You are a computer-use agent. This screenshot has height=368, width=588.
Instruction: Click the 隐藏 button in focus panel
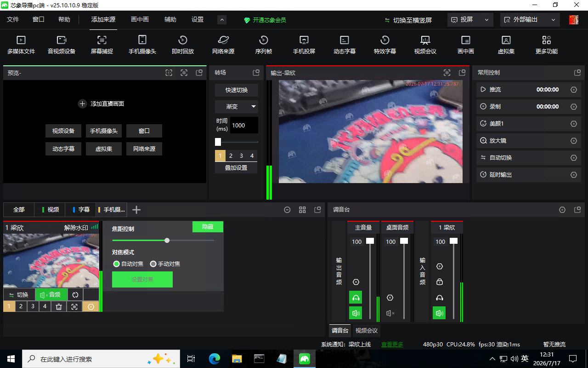point(208,227)
